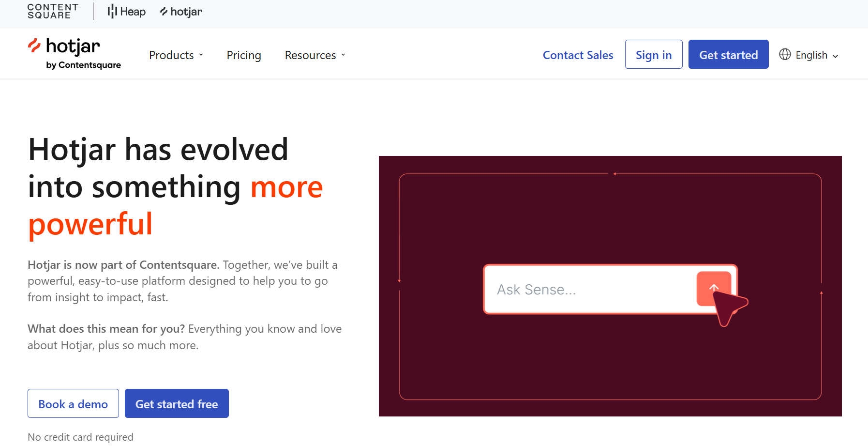Click the main hotjar by Contentsquare logo

point(74,54)
